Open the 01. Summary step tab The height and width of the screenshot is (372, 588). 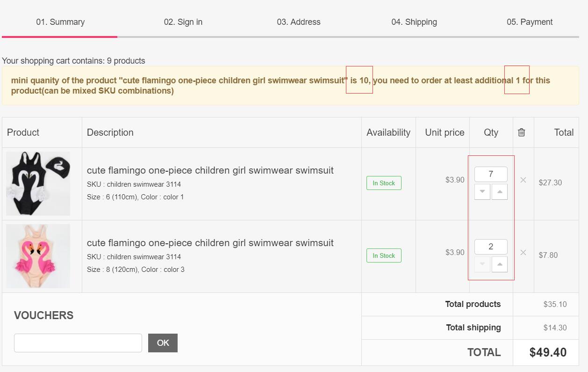click(x=60, y=22)
